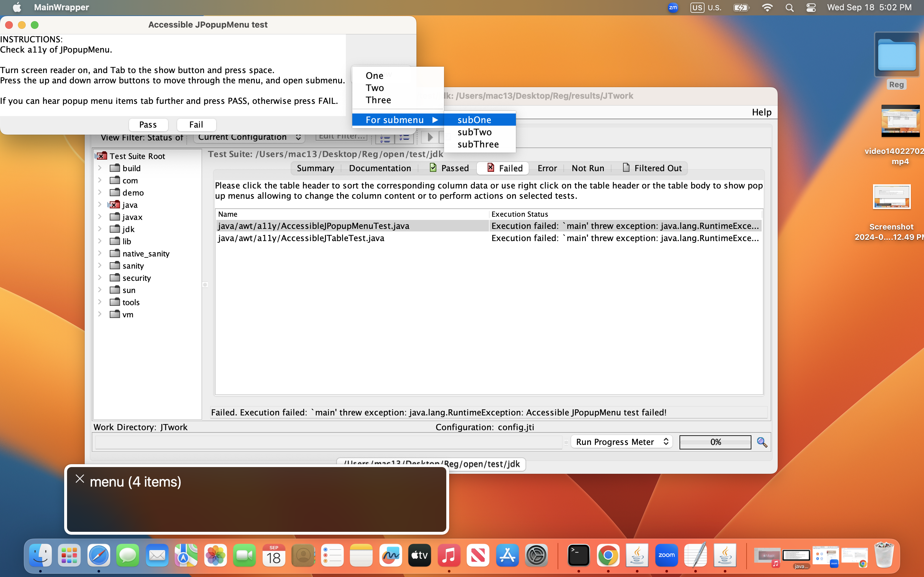924x577 pixels.
Task: Click the 0% progress bar
Action: tap(715, 442)
